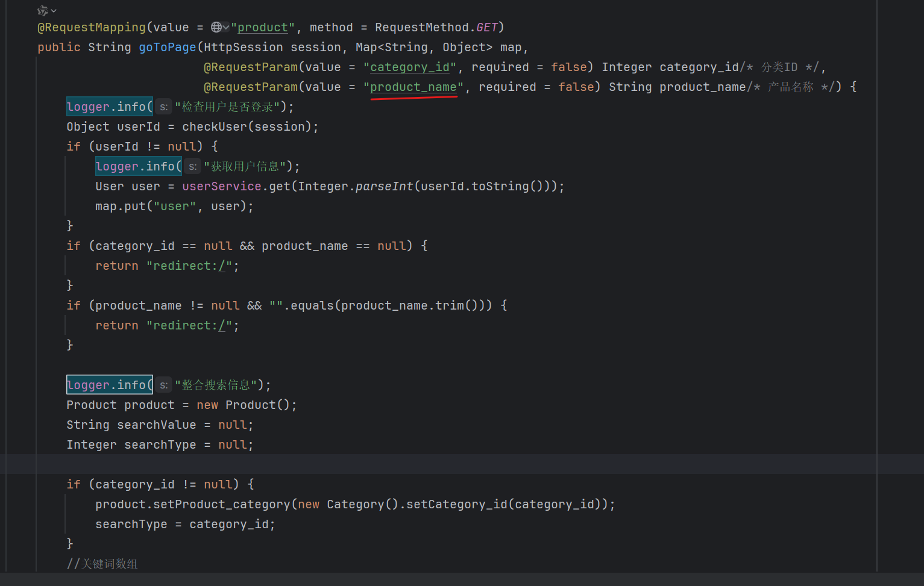Click the "s:" hint before "整合搜索信息"
The width and height of the screenshot is (924, 586).
163,385
